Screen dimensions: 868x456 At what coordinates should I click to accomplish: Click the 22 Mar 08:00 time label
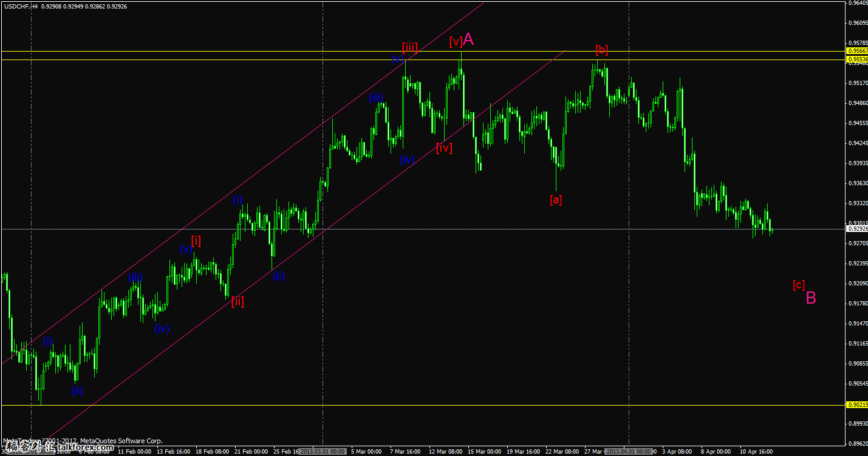562,452
